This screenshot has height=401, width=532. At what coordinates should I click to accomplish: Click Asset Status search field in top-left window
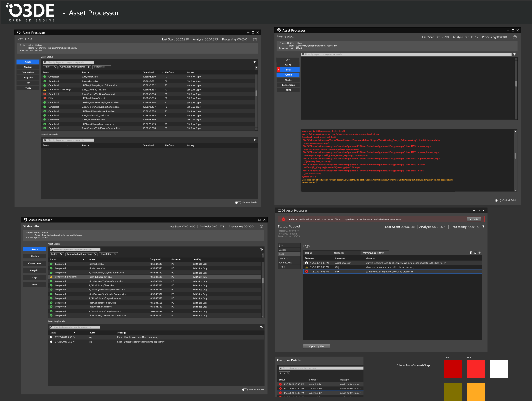pos(69,62)
